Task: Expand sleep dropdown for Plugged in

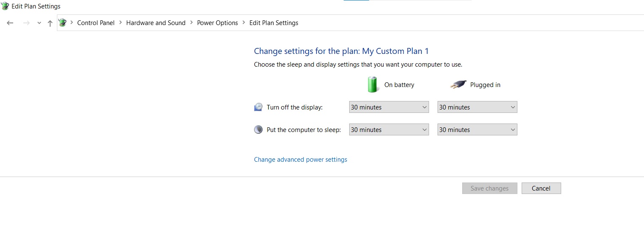Action: (477, 130)
